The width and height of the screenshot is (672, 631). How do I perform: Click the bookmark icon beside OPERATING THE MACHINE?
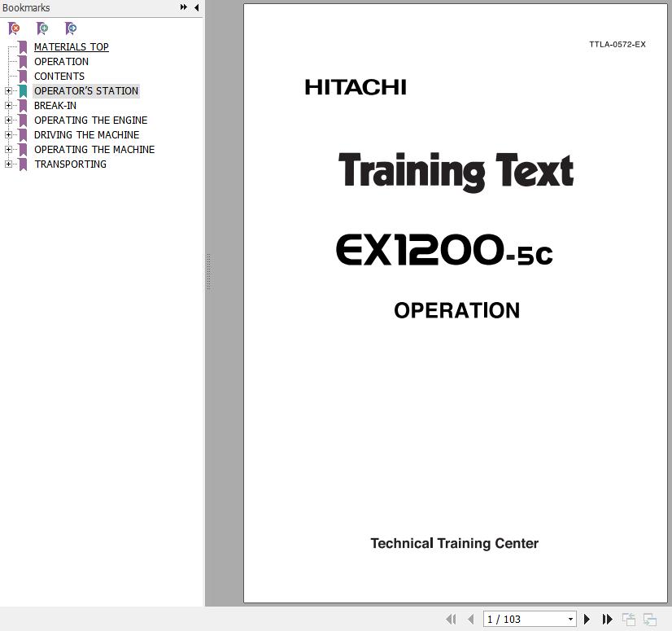tap(23, 149)
